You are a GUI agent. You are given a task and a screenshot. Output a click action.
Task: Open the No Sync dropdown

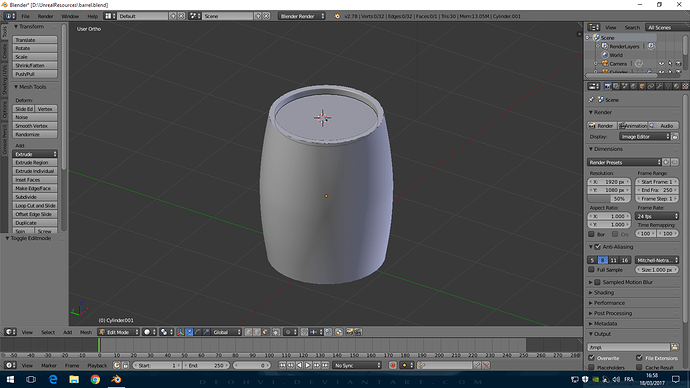(357, 365)
